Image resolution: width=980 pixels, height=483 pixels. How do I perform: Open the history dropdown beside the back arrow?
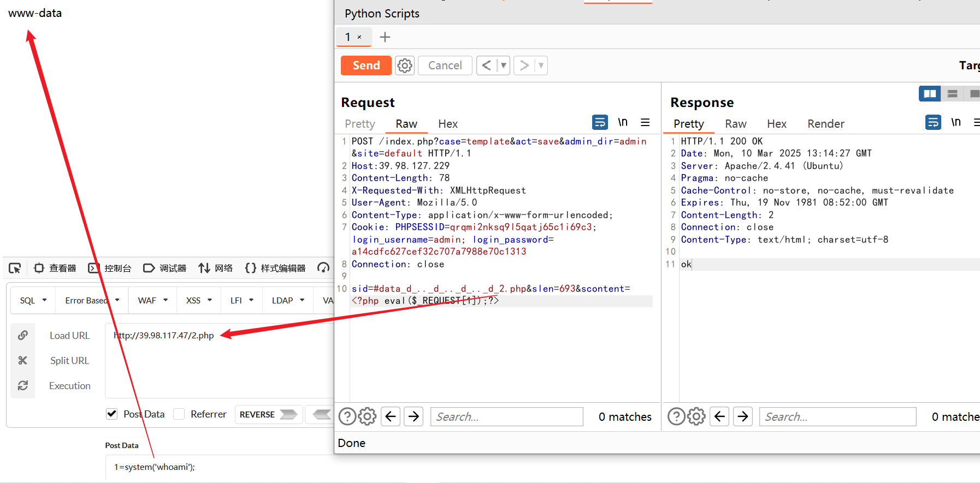(x=503, y=65)
